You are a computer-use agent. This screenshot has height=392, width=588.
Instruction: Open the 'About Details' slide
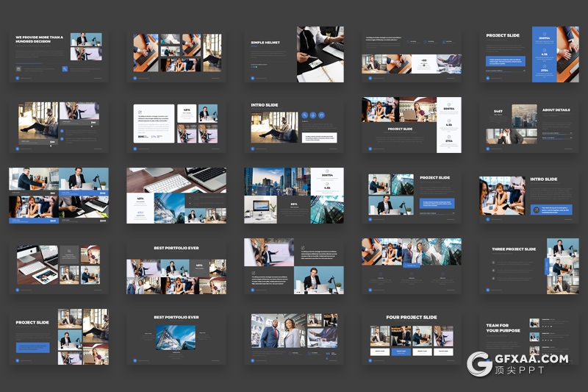point(529,125)
